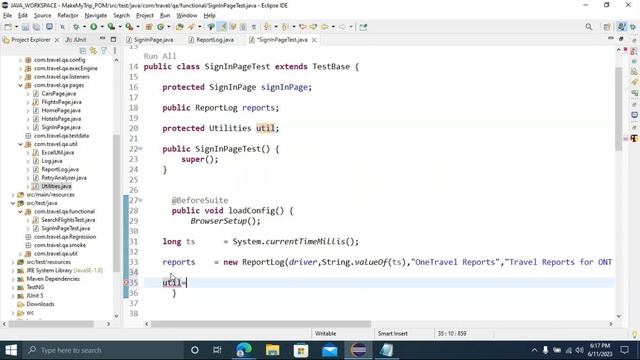Switch to SignInPage.java editor tab
Image resolution: width=640 pixels, height=360 pixels.
coord(150,40)
